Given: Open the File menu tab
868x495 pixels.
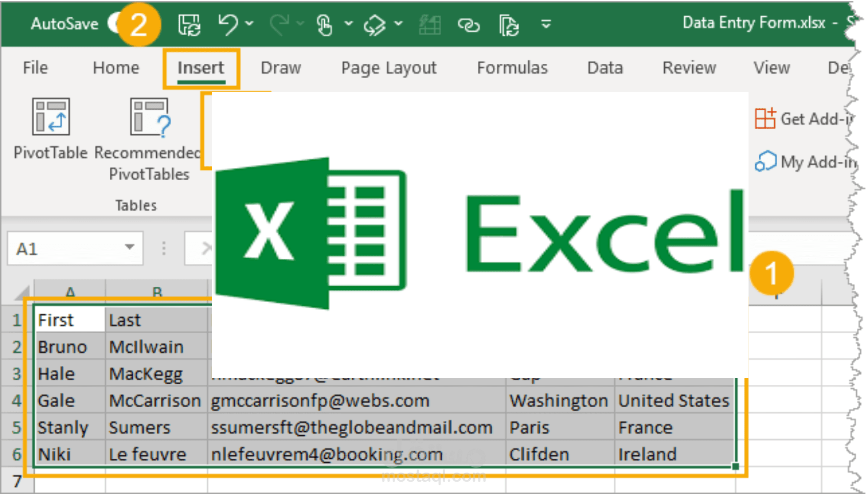Looking at the screenshot, I should pos(35,68).
